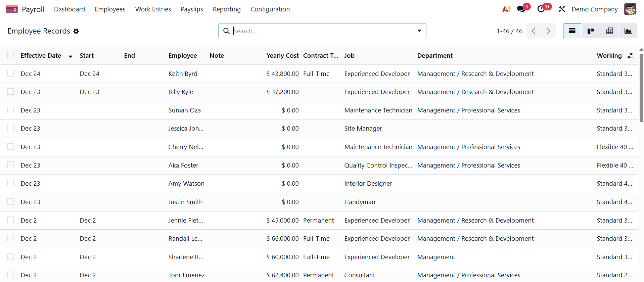Sort by the End column header
This screenshot has width=644, height=282.
[129, 56]
